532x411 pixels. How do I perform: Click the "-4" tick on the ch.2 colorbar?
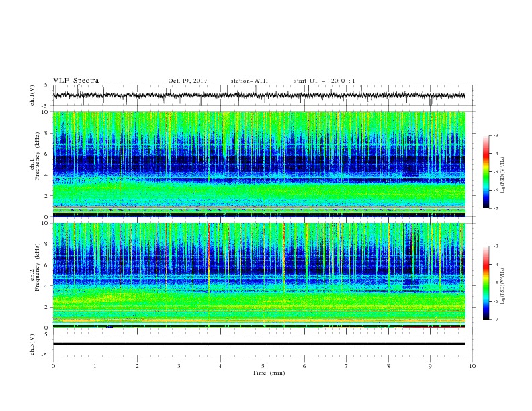tap(495, 265)
